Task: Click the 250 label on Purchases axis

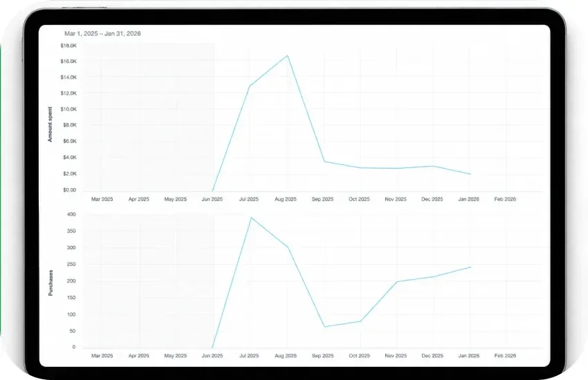Action: (71, 265)
